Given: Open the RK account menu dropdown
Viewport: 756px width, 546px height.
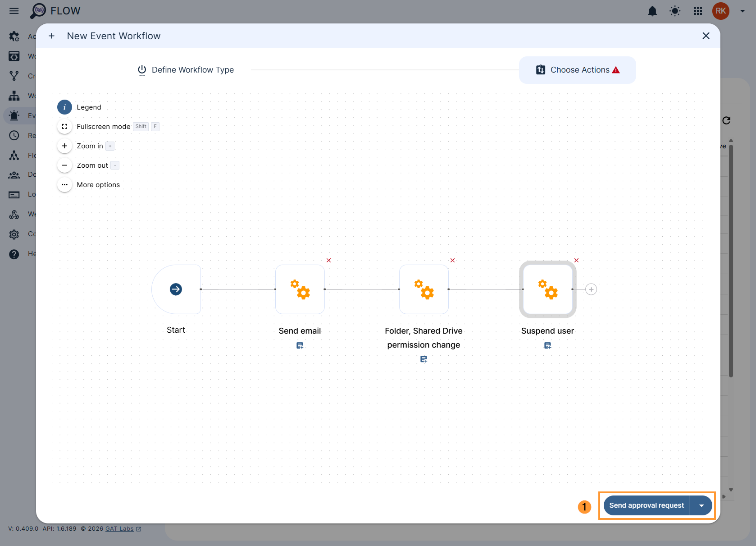Looking at the screenshot, I should pyautogui.click(x=742, y=11).
